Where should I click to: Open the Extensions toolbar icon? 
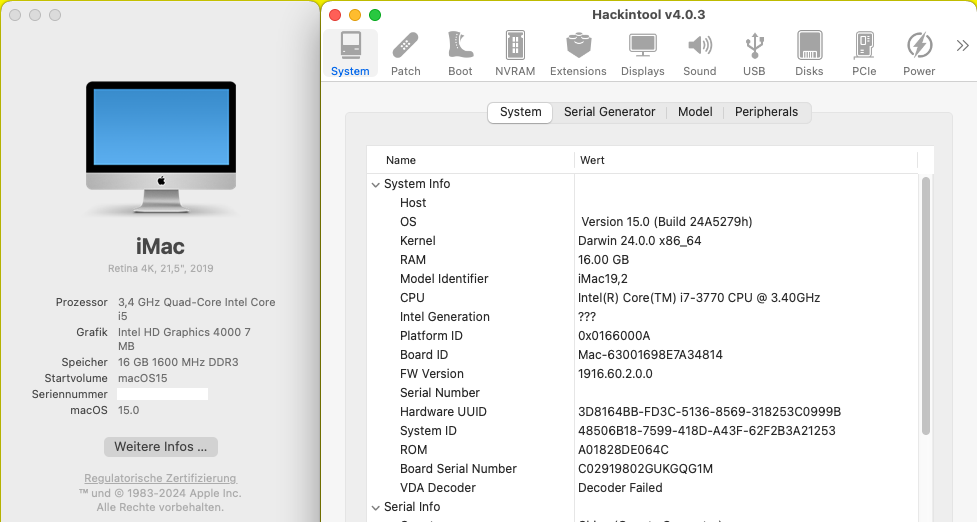[x=578, y=54]
